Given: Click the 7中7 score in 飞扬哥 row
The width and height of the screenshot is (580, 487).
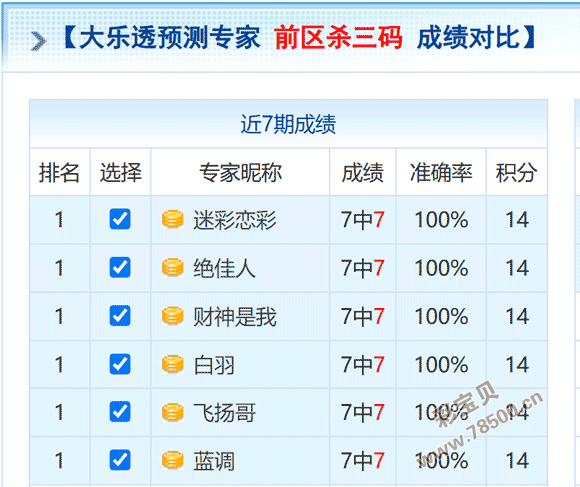Looking at the screenshot, I should 362,412.
